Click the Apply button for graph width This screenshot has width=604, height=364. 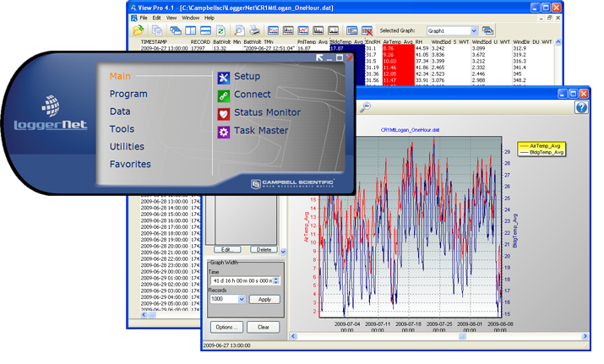click(264, 299)
